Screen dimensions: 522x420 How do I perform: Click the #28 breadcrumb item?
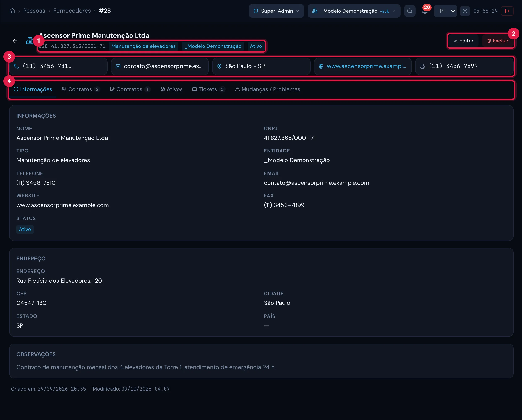coord(105,11)
